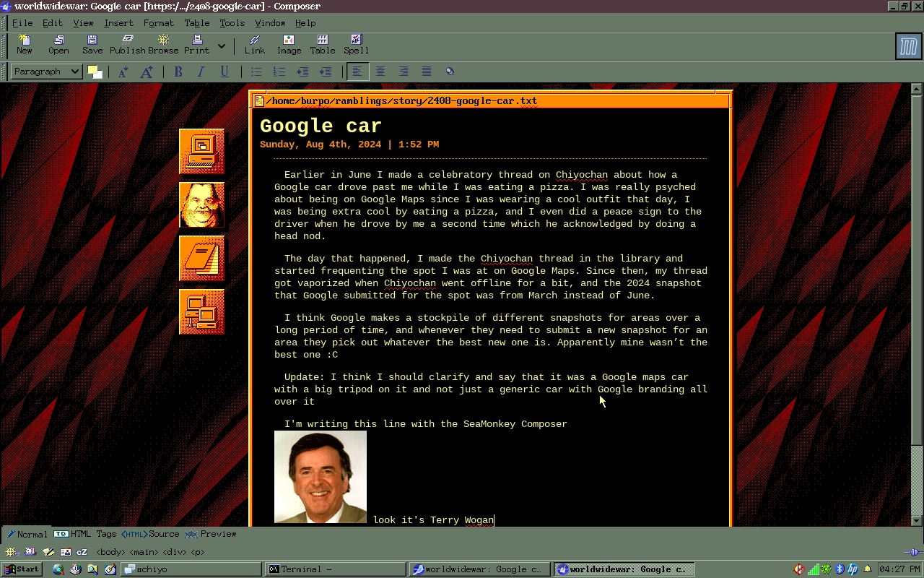Select <div> tag in status bar
This screenshot has width=924, height=578.
tap(174, 552)
